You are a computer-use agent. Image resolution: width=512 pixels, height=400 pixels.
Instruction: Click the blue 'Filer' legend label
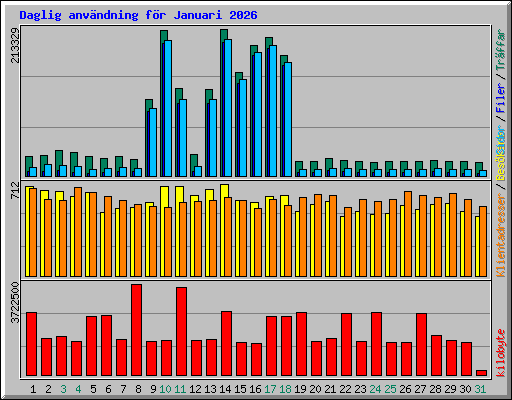tap(501, 98)
